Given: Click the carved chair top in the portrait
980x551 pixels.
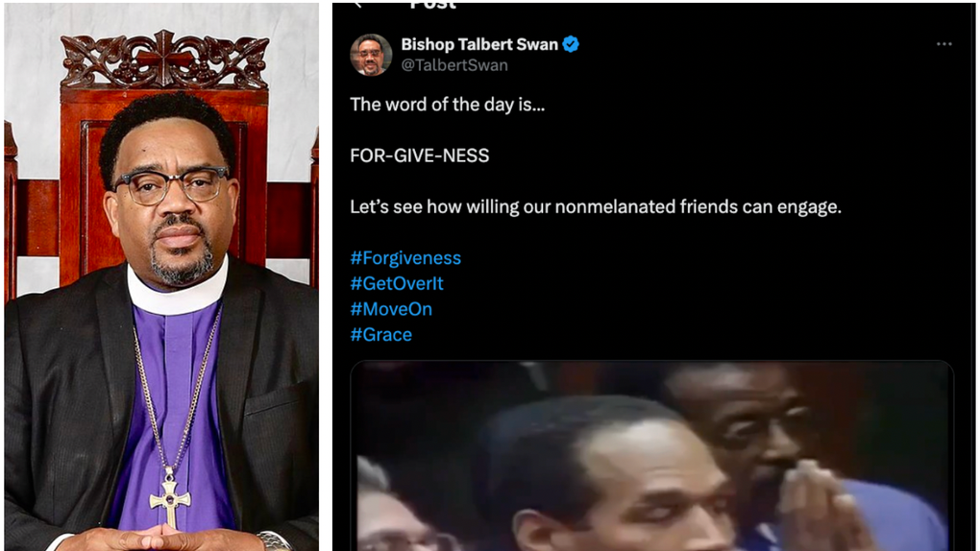Looking at the screenshot, I should click(164, 60).
